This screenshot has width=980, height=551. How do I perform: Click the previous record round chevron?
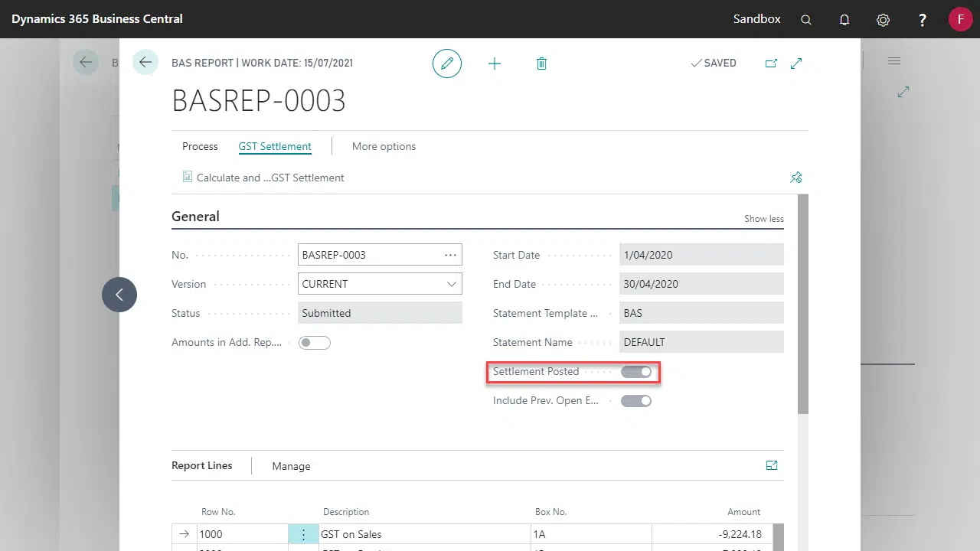click(119, 294)
